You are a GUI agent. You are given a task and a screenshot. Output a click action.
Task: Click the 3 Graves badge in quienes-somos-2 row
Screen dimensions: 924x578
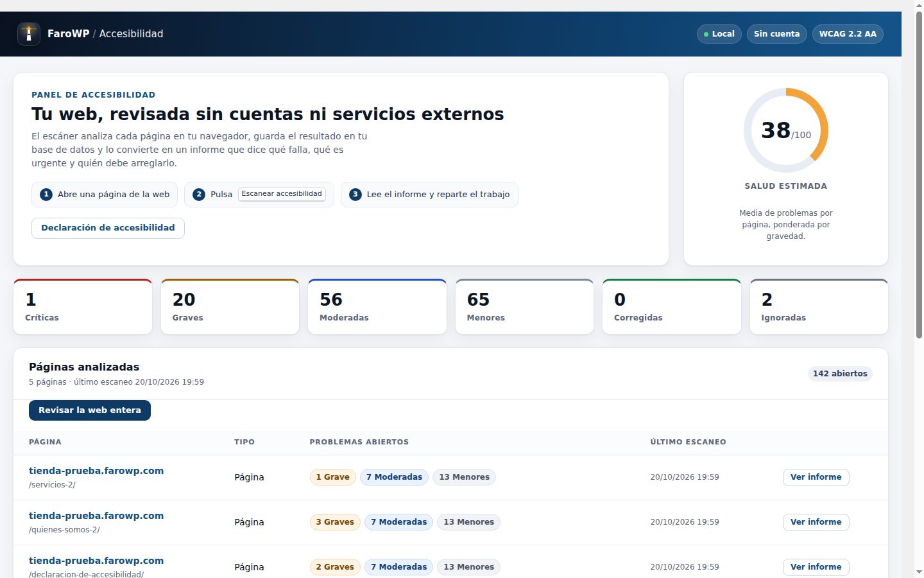pyautogui.click(x=335, y=522)
